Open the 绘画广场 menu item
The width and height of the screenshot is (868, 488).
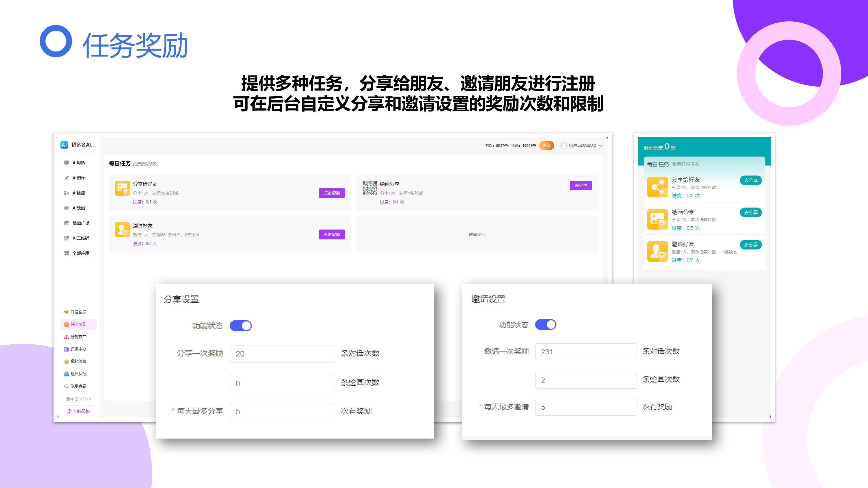(80, 223)
